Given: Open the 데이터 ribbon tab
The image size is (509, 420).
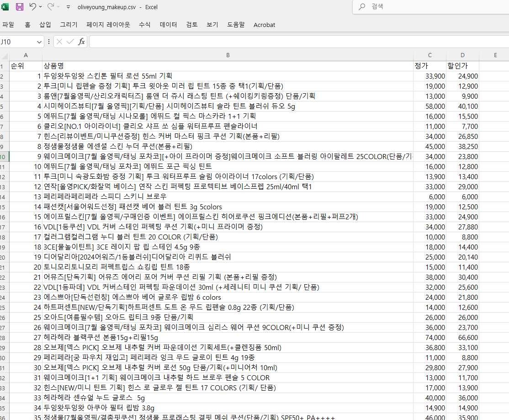Looking at the screenshot, I should click(169, 25).
